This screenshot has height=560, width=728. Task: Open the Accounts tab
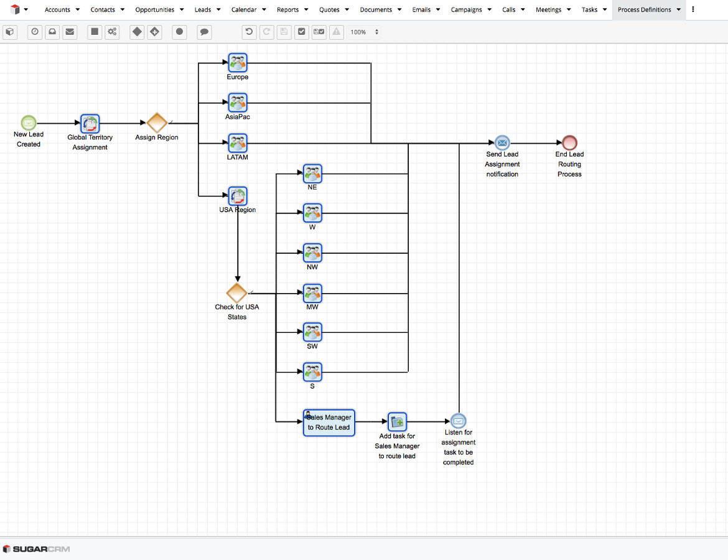click(57, 10)
